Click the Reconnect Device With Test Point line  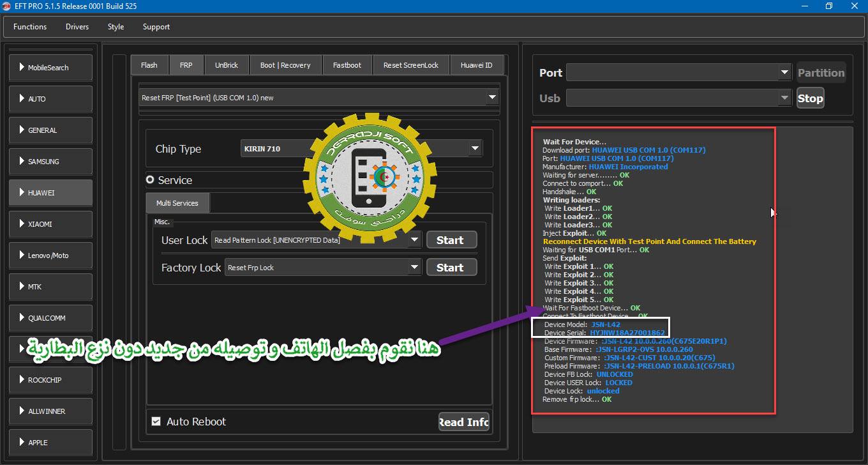pyautogui.click(x=649, y=241)
